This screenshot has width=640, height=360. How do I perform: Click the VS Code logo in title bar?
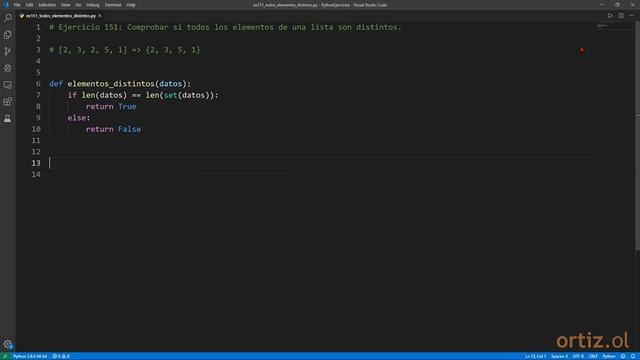tap(6, 5)
